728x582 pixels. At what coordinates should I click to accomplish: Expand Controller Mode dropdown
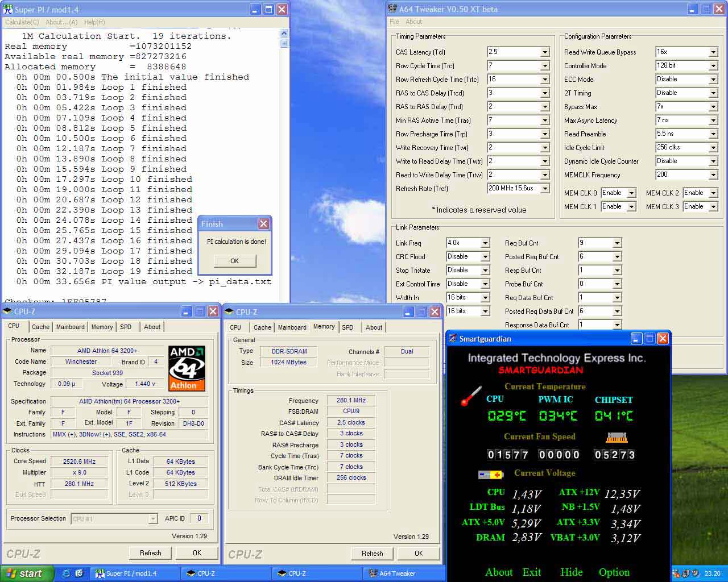[x=713, y=65]
